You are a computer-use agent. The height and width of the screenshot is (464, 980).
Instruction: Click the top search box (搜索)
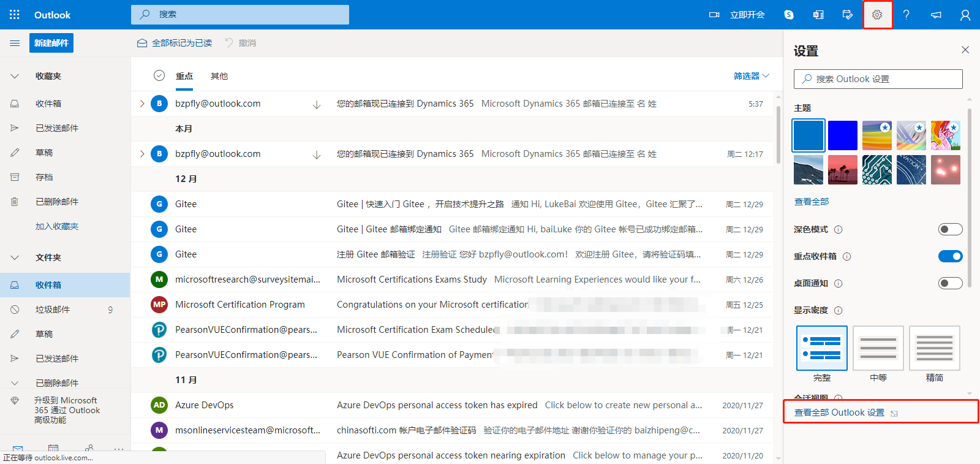click(x=240, y=15)
